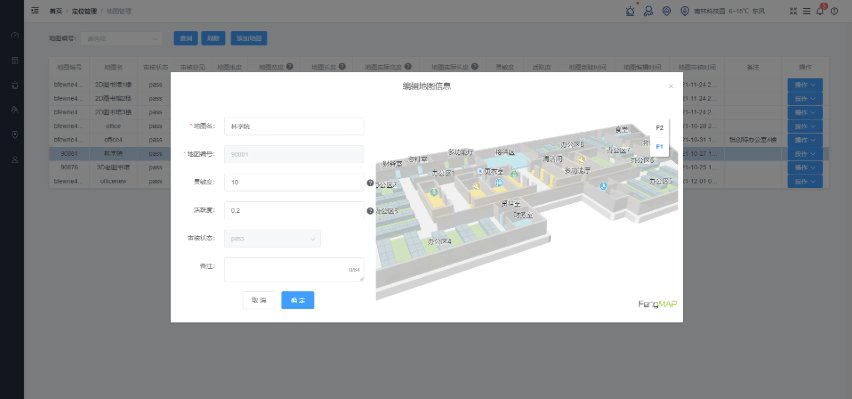The width and height of the screenshot is (852, 399).
Task: Go to 首页 in the breadcrumb
Action: (x=55, y=11)
